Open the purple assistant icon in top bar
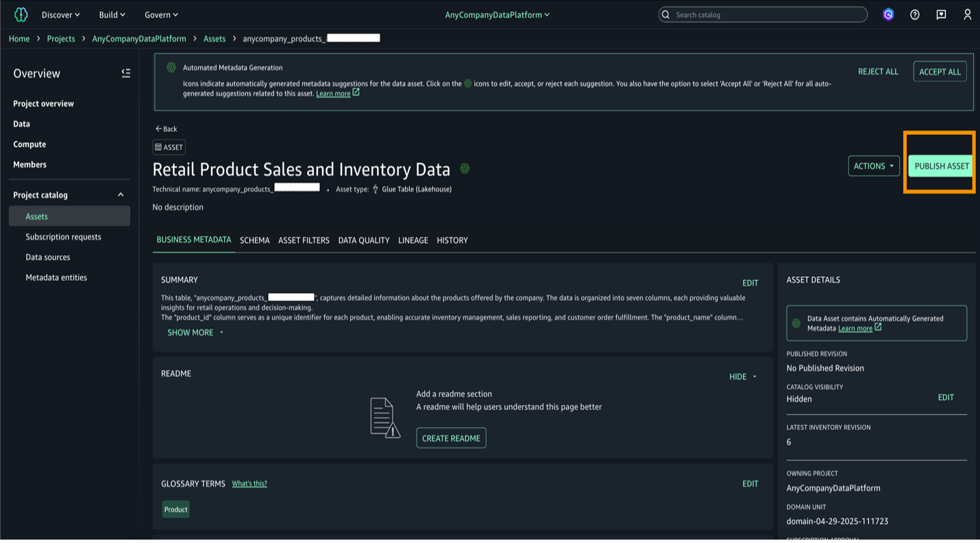This screenshot has width=980, height=543. 888,14
